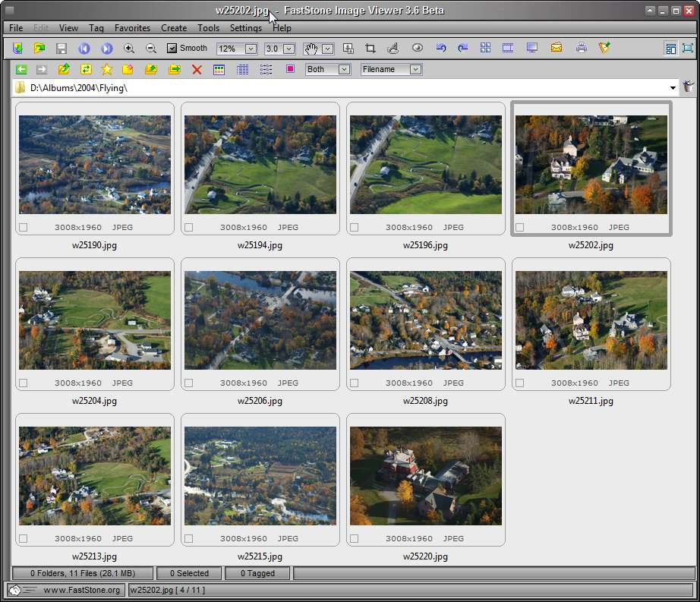700x602 pixels.
Task: Click the red X delete icon
Action: [x=197, y=69]
